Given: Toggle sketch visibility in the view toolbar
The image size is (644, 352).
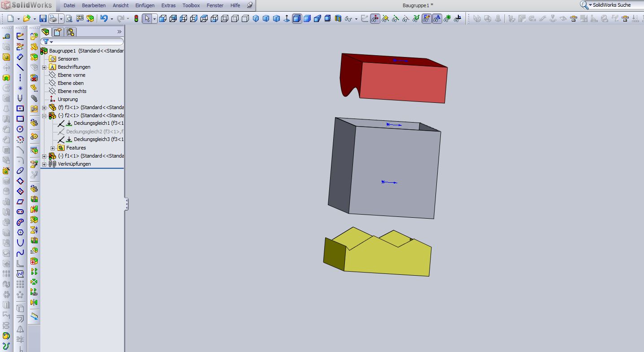Looking at the screenshot, I should (x=426, y=18).
